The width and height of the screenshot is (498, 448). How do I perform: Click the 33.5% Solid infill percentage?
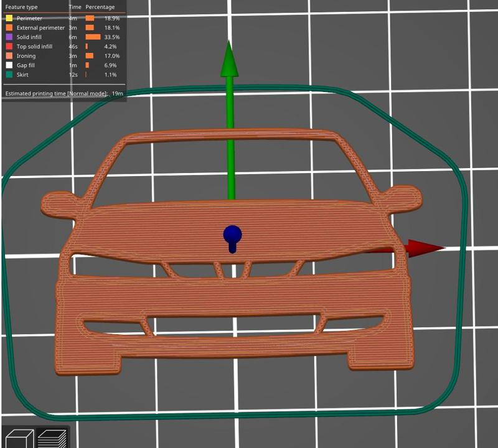[112, 37]
